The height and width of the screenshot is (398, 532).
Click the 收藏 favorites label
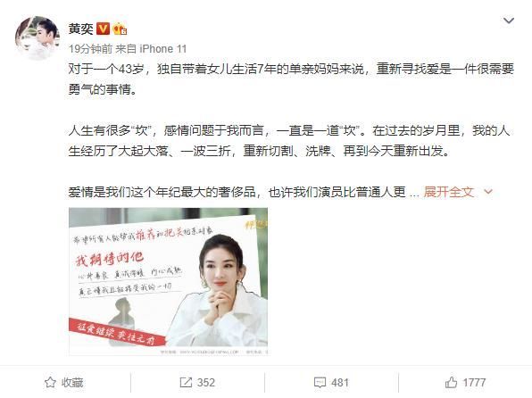pyautogui.click(x=72, y=383)
